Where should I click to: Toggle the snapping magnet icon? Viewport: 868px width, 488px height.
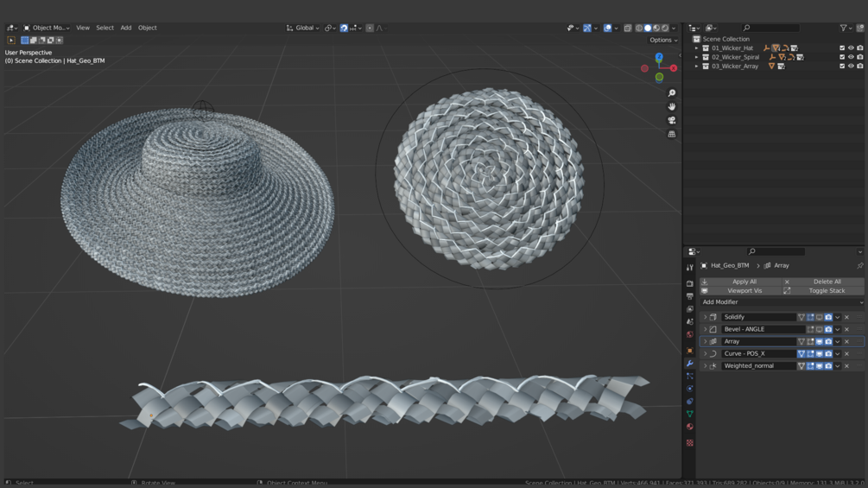pos(344,28)
